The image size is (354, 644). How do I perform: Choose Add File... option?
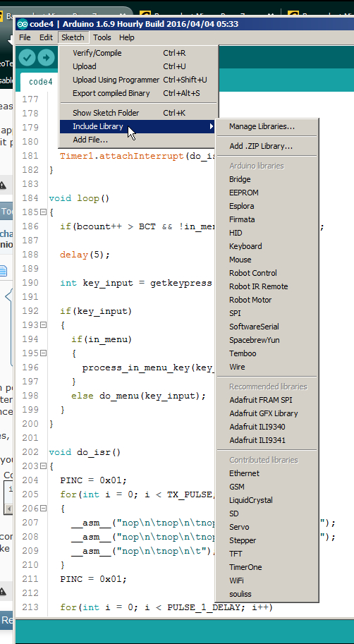point(138,140)
